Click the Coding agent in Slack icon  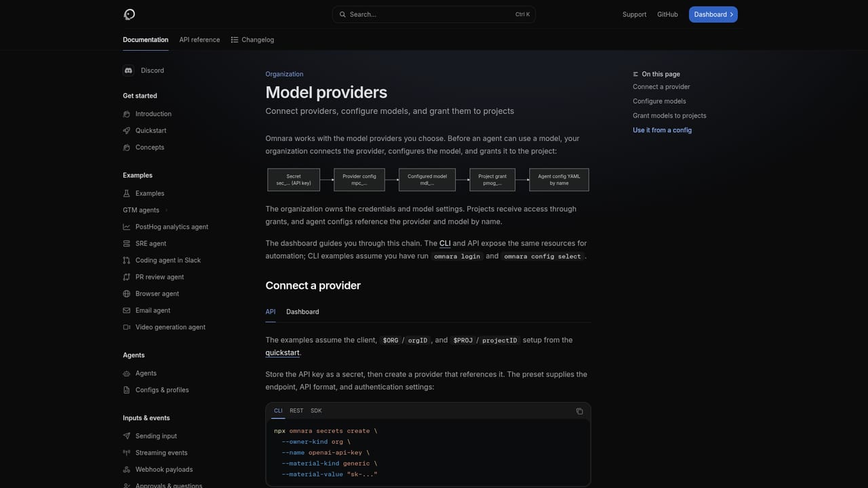coord(127,260)
